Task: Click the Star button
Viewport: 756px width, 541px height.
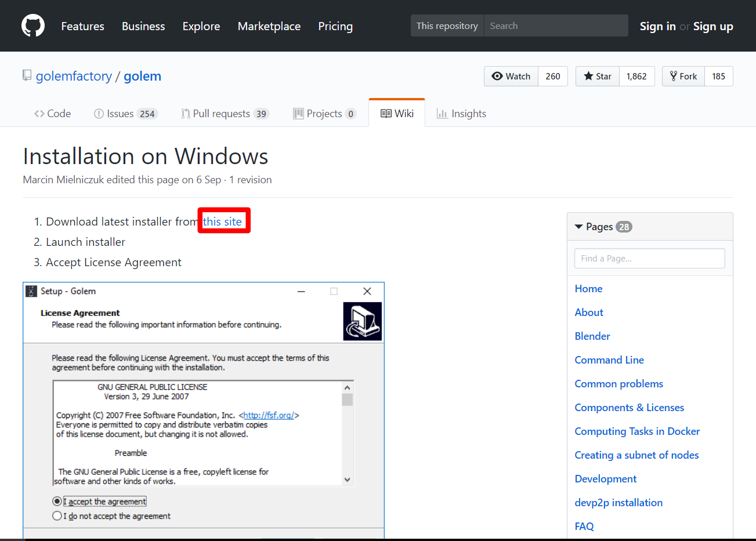Action: click(598, 76)
